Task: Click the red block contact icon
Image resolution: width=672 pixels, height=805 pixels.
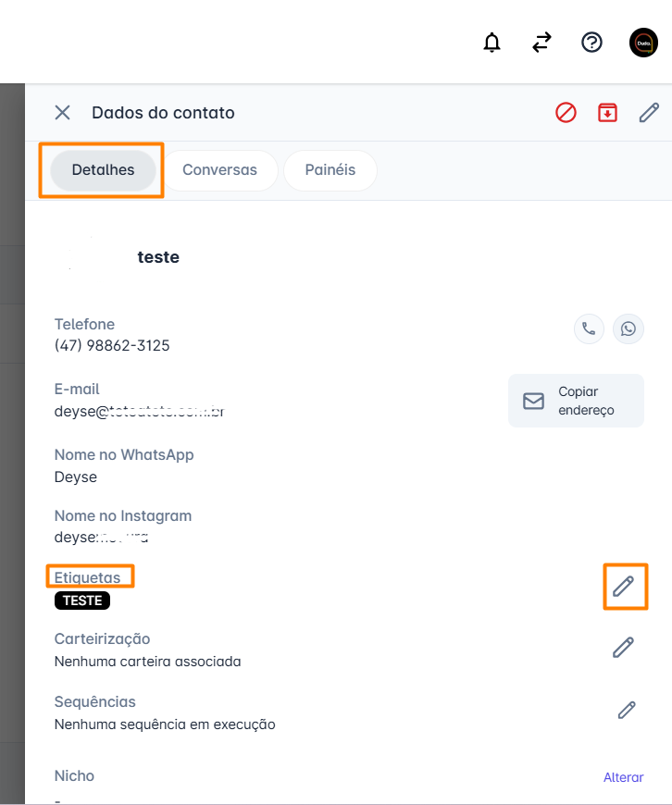Action: pyautogui.click(x=566, y=113)
